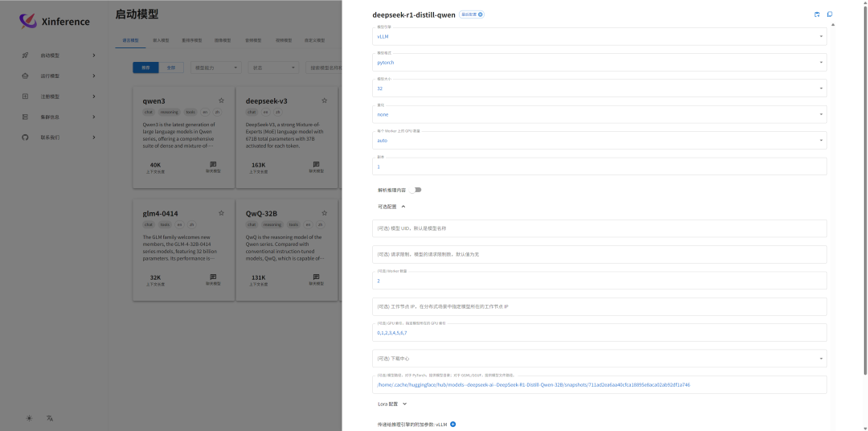
Task: Collapse the 可选配置 section
Action: coord(392,207)
